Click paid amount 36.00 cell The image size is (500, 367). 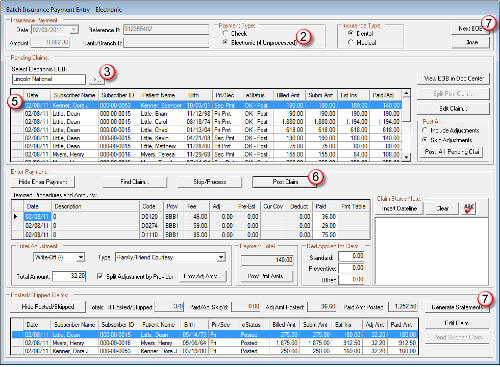325,217
